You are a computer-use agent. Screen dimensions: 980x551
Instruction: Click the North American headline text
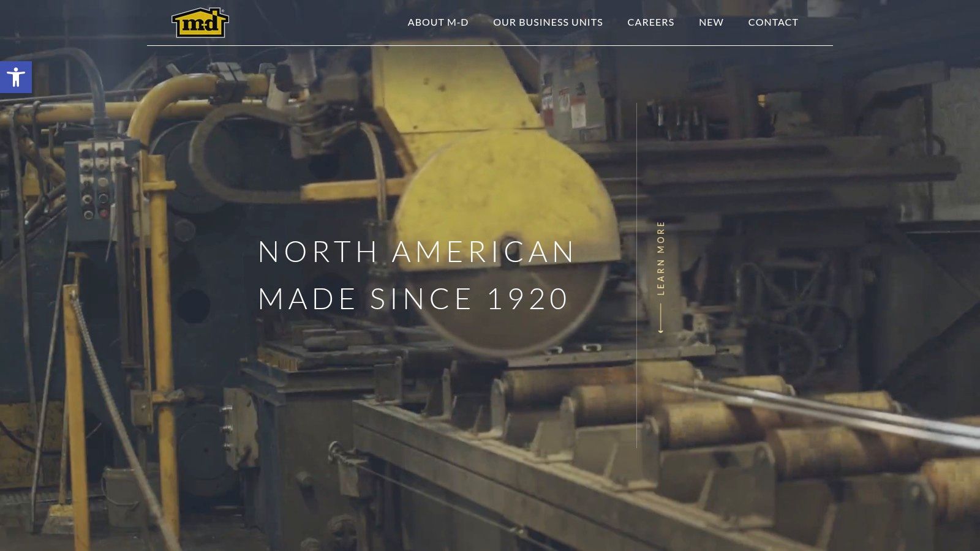click(x=417, y=252)
